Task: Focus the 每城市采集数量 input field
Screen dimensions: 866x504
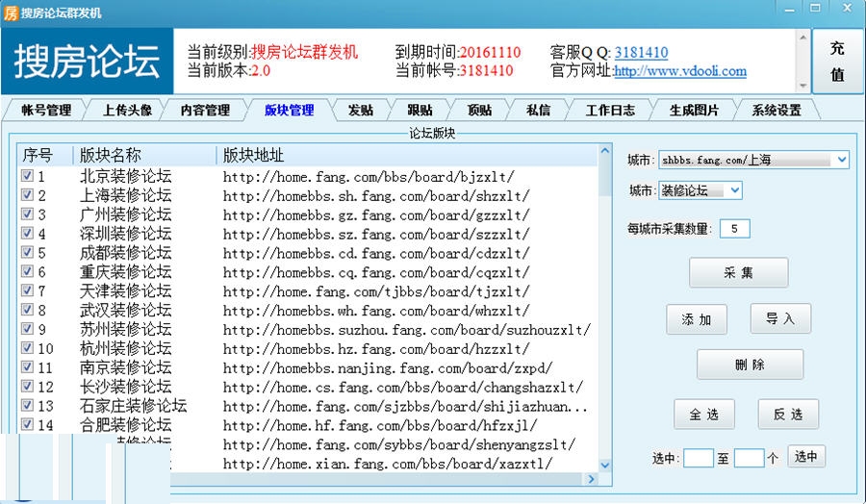Action: coord(734,229)
